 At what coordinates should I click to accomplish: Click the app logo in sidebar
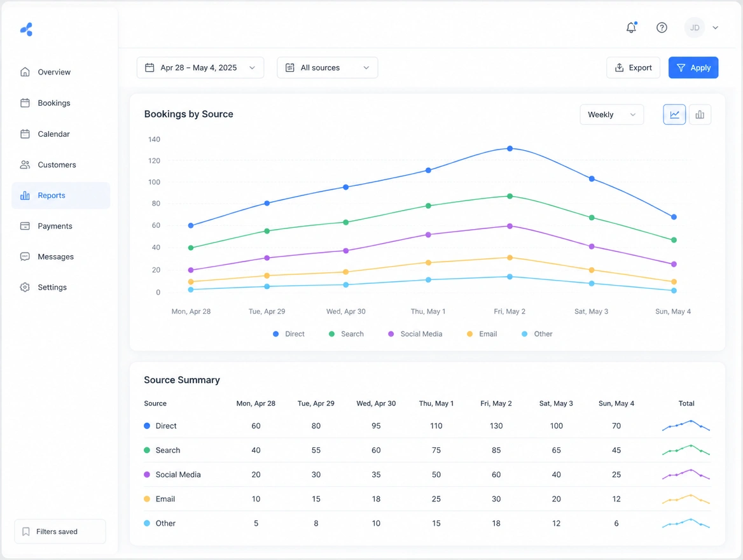coord(27,29)
